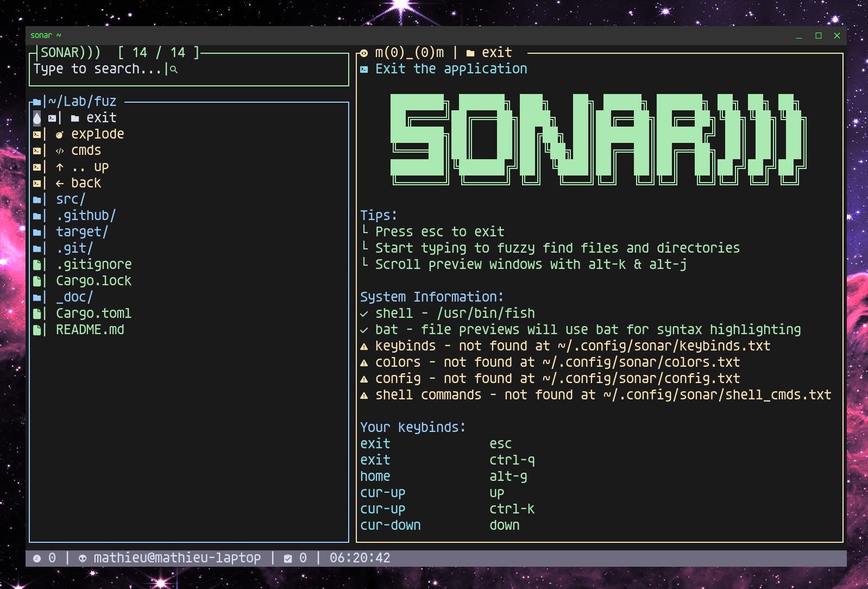Click the checkmark icon beside 'bat' line
Screen dimensions: 868x589
pos(364,330)
